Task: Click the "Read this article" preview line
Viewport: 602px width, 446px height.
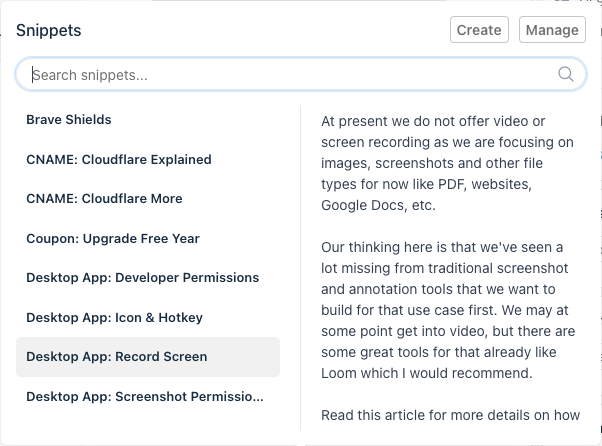Action: point(450,415)
